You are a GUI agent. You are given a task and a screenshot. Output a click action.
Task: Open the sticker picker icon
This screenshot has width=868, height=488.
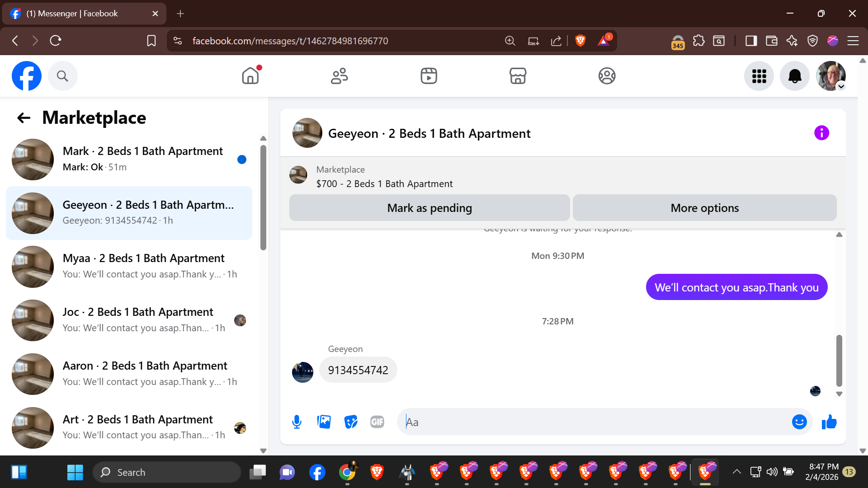[351, 422]
